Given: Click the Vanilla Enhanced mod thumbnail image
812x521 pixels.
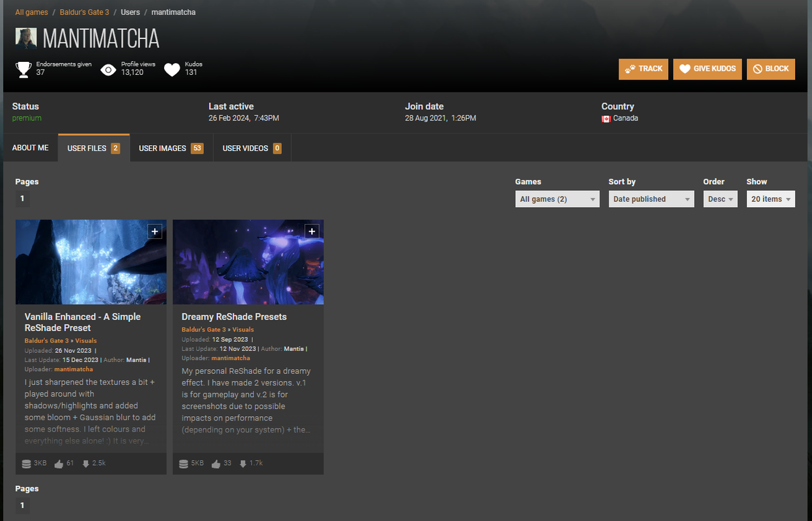Looking at the screenshot, I should 91,262.
